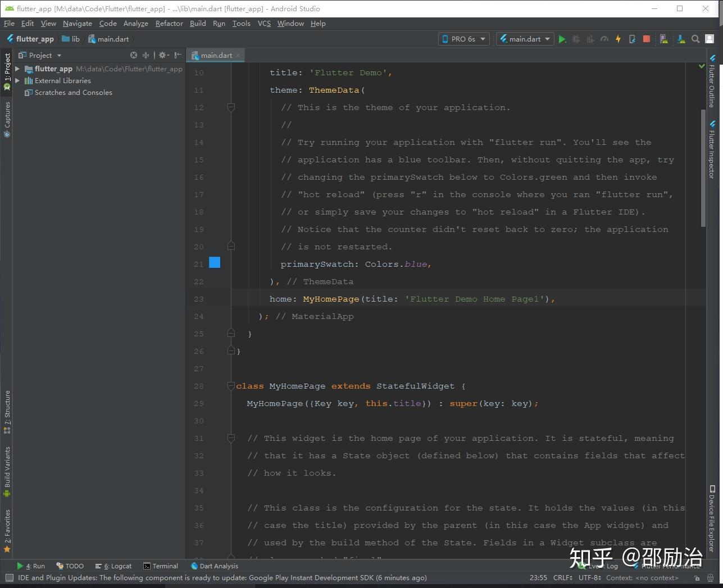Image resolution: width=723 pixels, height=588 pixels.
Task: Run the app with the green play button
Action: pyautogui.click(x=562, y=39)
